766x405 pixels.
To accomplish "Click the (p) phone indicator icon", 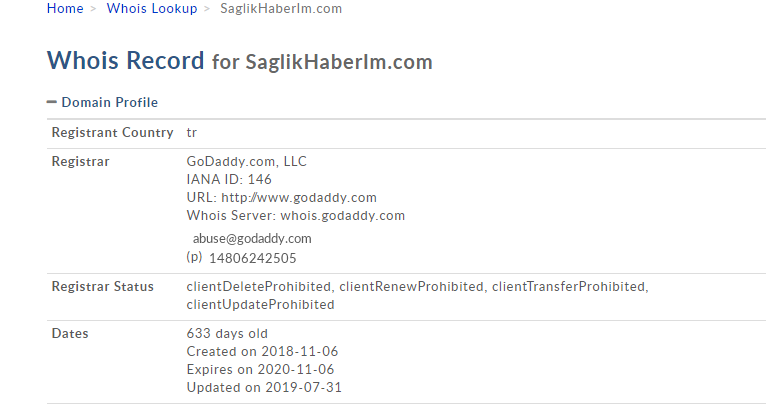I will (x=194, y=256).
